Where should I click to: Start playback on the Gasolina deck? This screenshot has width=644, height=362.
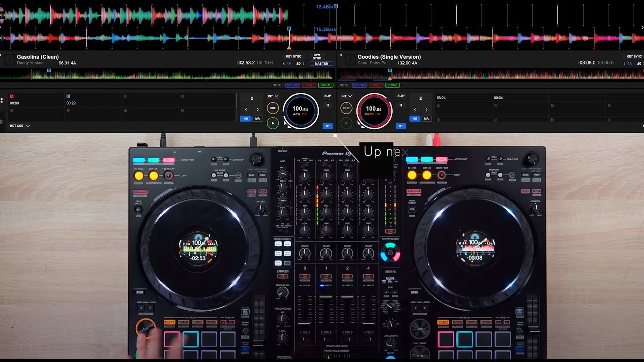(x=273, y=122)
